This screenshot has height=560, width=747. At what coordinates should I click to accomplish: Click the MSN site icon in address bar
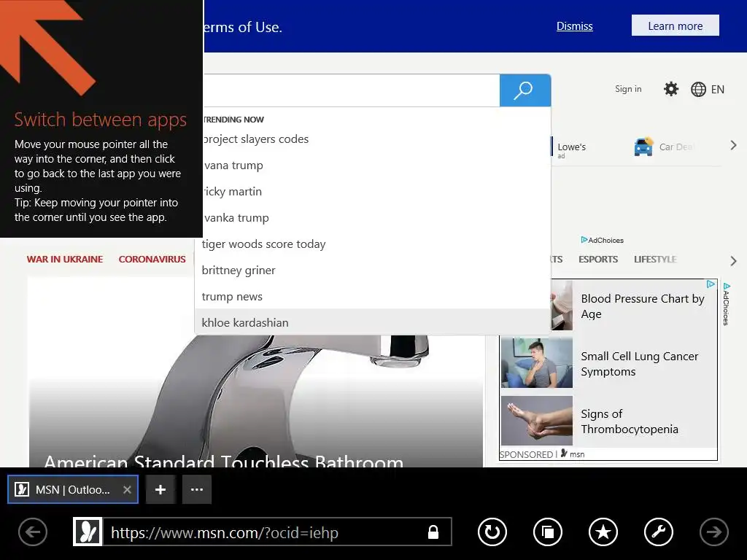[x=88, y=532]
